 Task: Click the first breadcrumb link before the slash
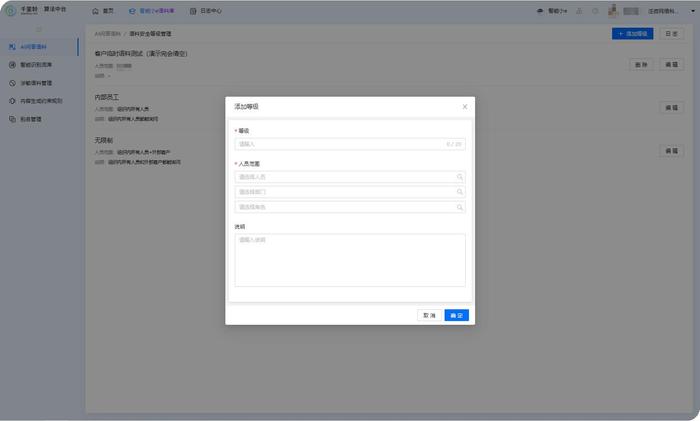108,34
